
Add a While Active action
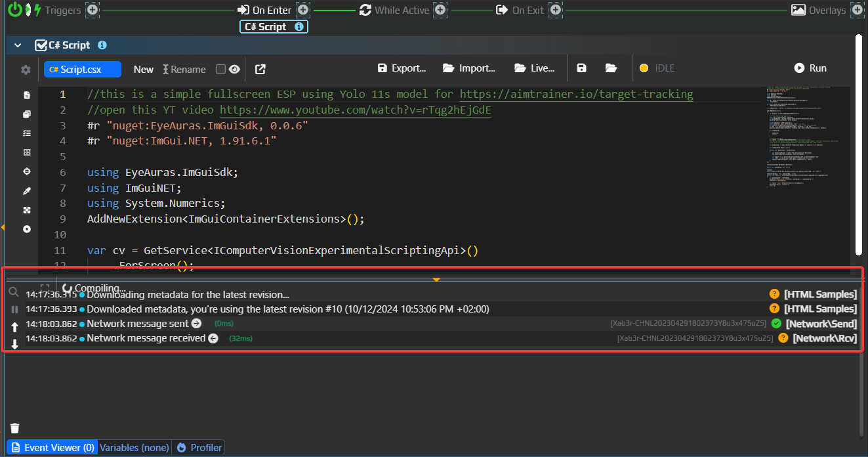coord(440,10)
